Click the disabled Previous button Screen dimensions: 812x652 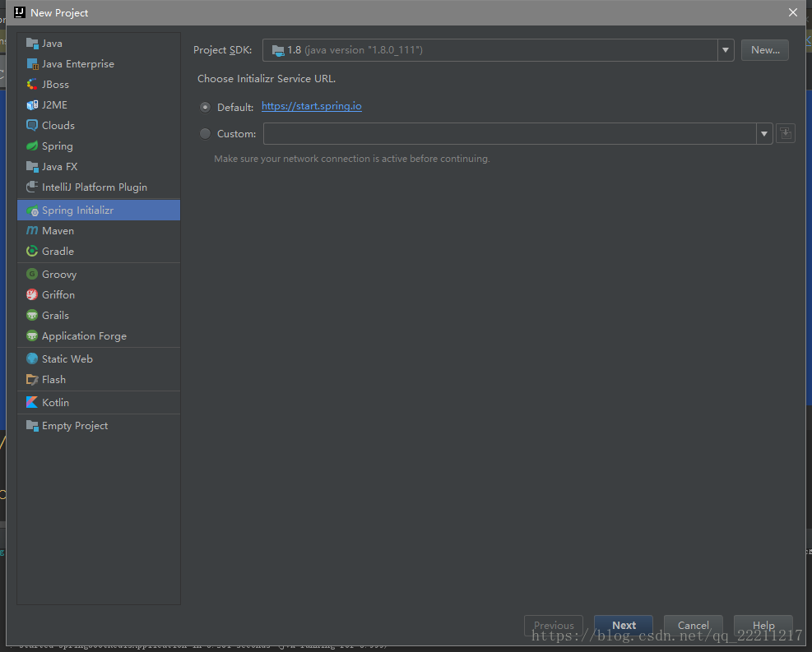point(554,625)
